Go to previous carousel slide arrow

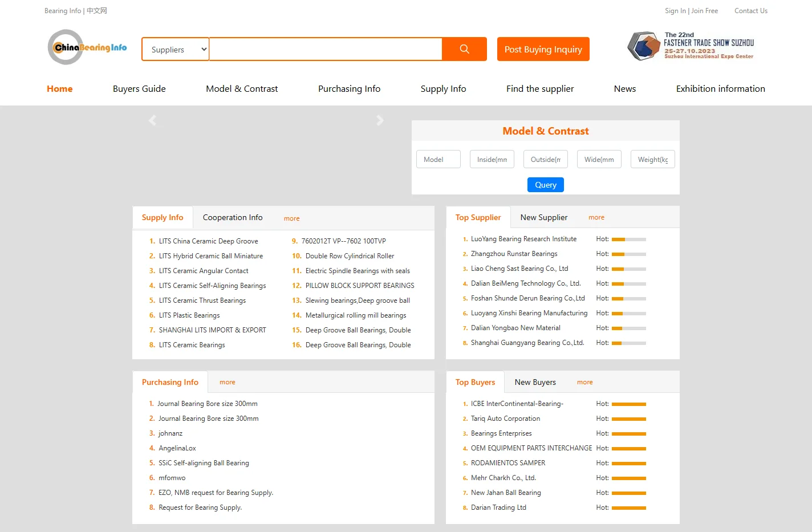(x=152, y=120)
